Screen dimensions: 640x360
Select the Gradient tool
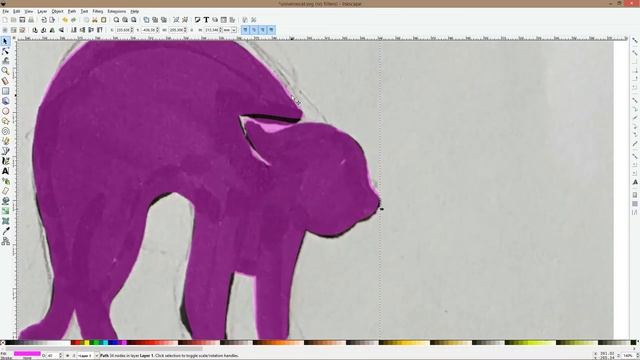(5, 211)
